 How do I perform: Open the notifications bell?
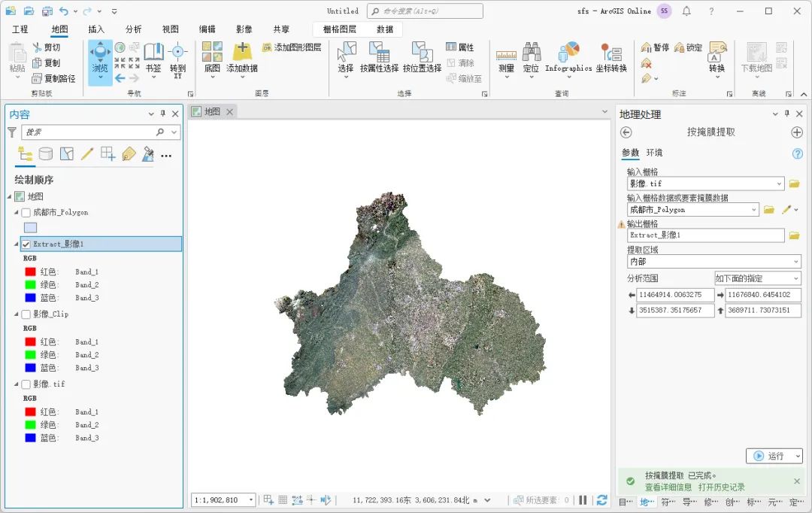(x=686, y=11)
